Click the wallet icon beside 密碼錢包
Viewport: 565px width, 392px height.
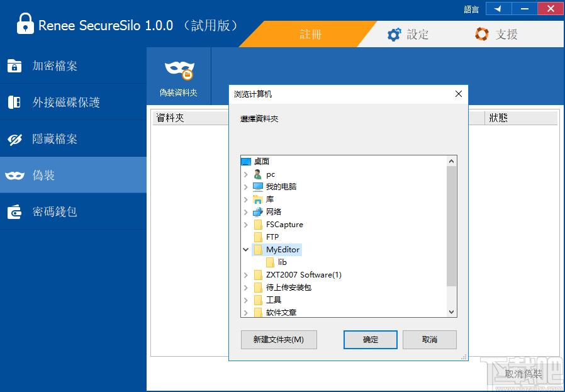tap(14, 212)
